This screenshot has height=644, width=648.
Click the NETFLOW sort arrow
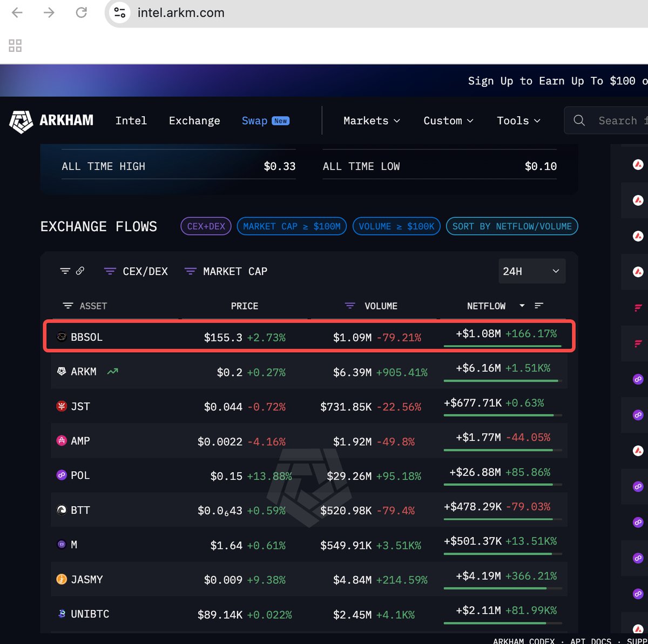522,306
